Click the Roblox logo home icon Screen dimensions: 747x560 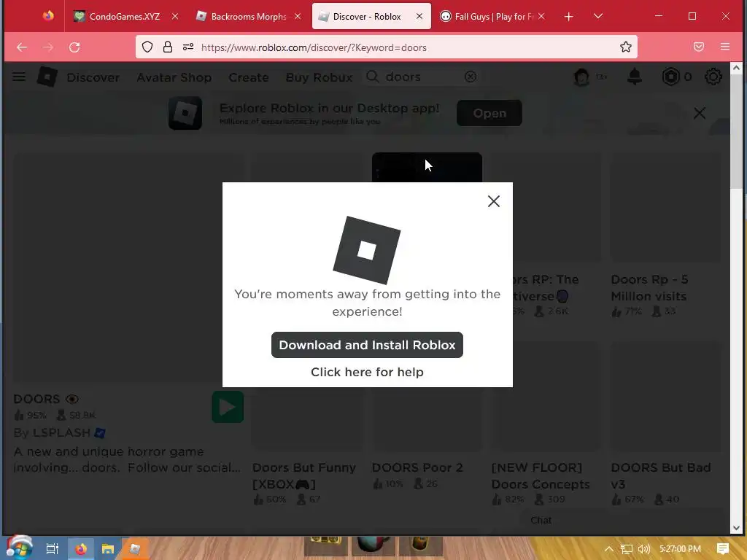coord(47,77)
